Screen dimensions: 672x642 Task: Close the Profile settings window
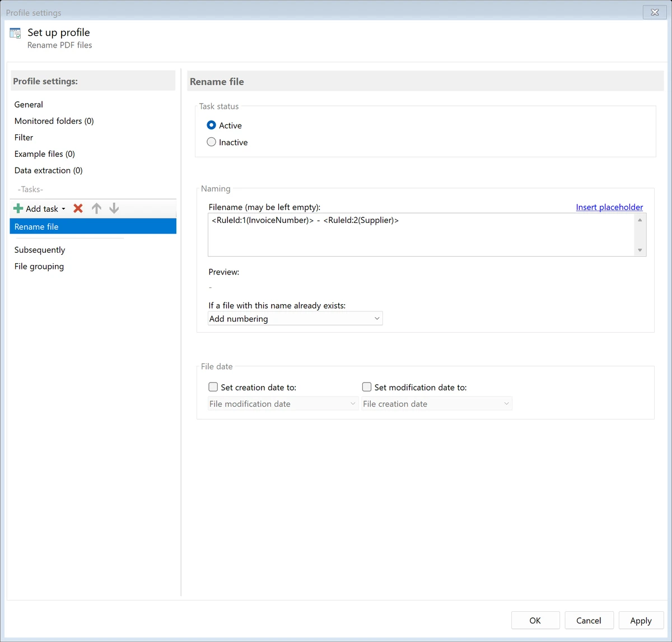[655, 12]
